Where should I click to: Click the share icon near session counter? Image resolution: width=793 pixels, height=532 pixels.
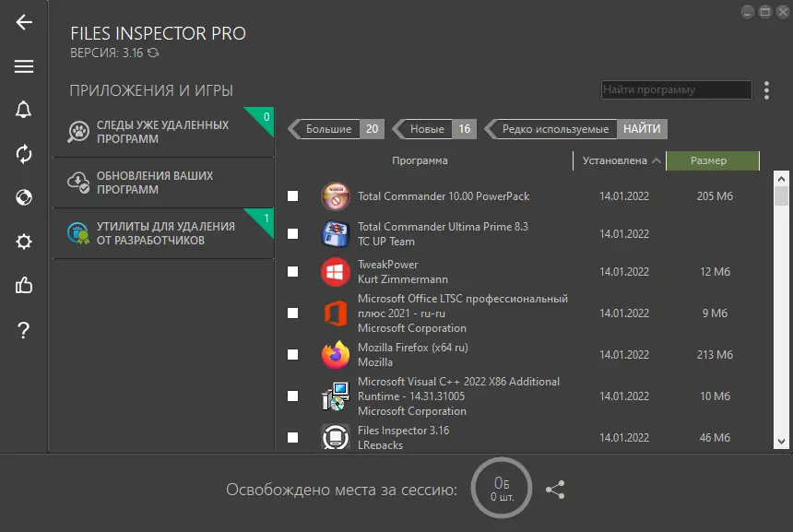554,491
